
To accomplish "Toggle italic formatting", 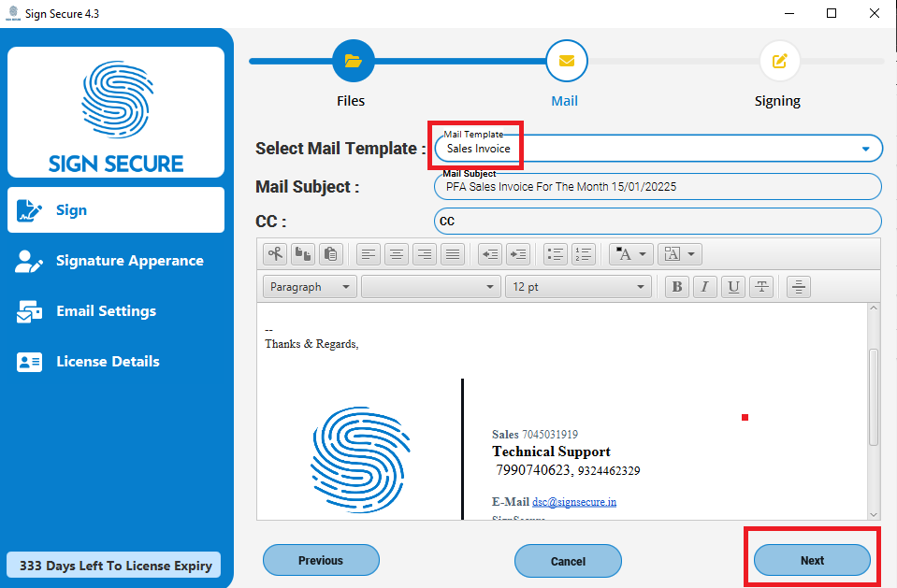I will point(705,287).
